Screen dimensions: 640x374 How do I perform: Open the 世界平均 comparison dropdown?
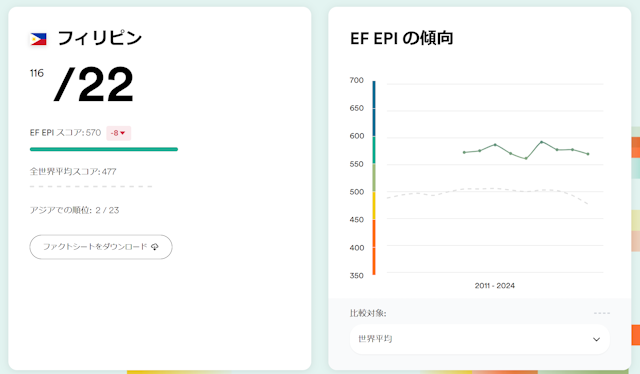coord(480,339)
